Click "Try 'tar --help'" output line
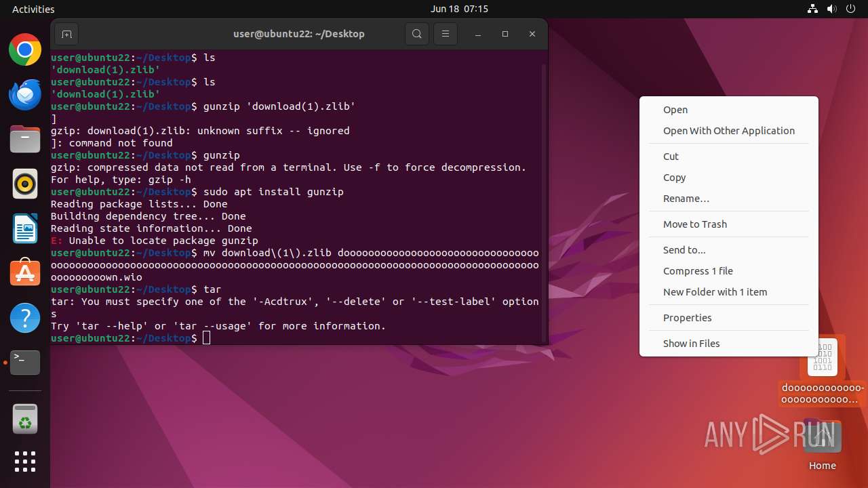 pyautogui.click(x=218, y=326)
